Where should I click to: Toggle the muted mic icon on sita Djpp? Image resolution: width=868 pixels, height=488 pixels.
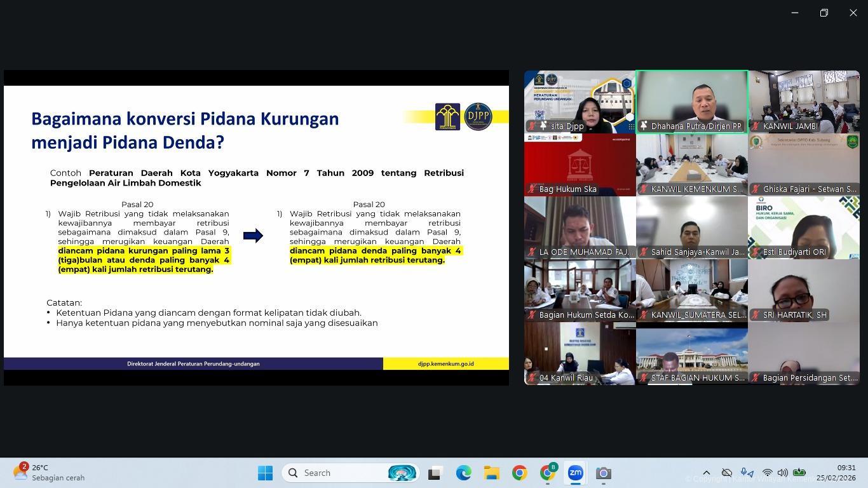(532, 126)
